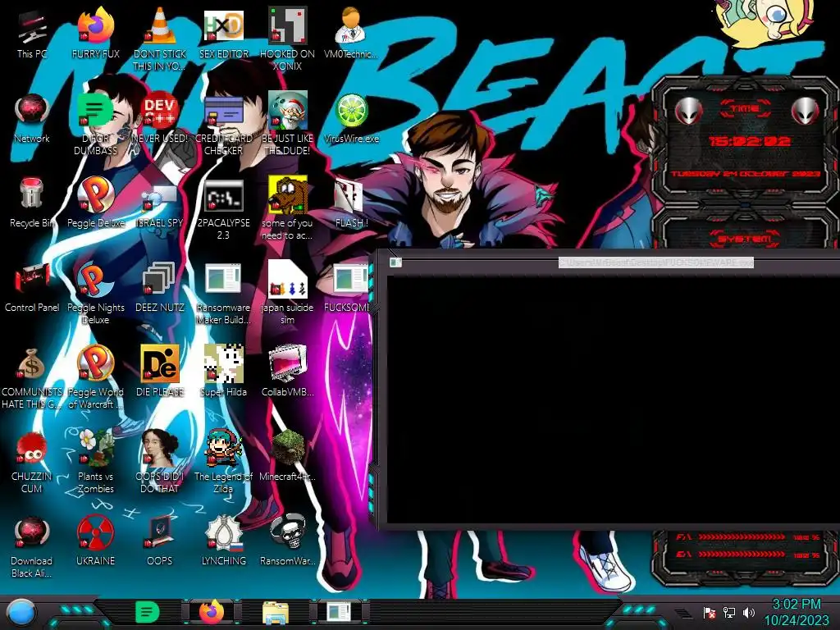Click the Start orb button
The width and height of the screenshot is (840, 630).
pyautogui.click(x=21, y=612)
